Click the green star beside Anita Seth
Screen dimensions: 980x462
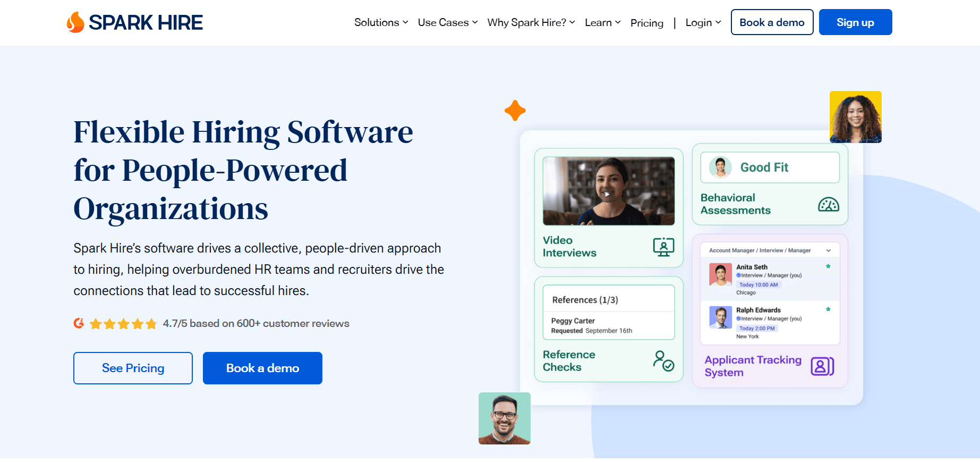pyautogui.click(x=828, y=266)
